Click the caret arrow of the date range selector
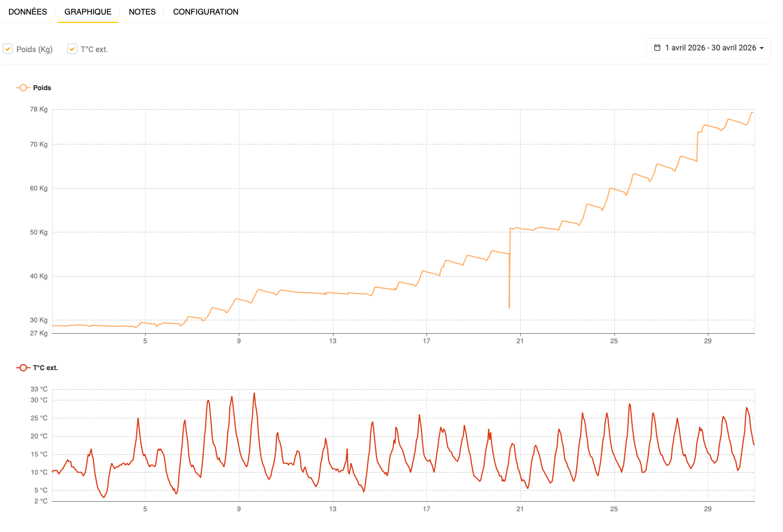Viewport: 783px width, 532px height. (x=762, y=48)
